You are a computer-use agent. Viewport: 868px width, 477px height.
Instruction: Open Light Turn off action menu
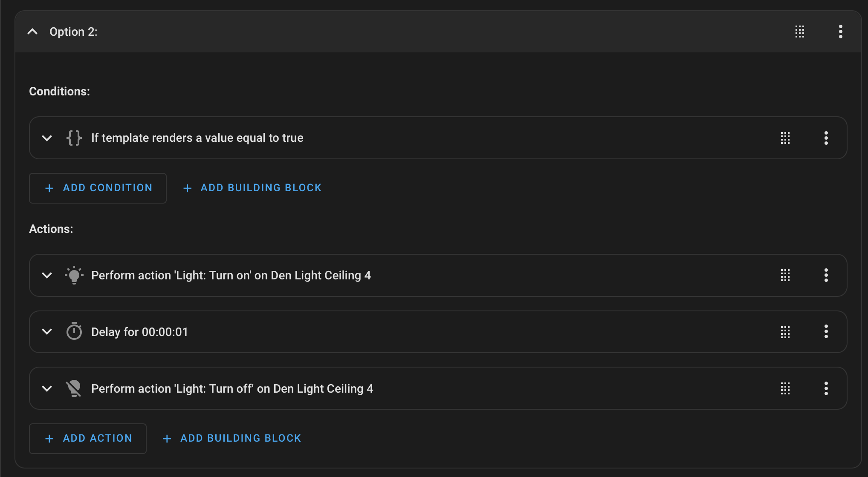tap(826, 388)
